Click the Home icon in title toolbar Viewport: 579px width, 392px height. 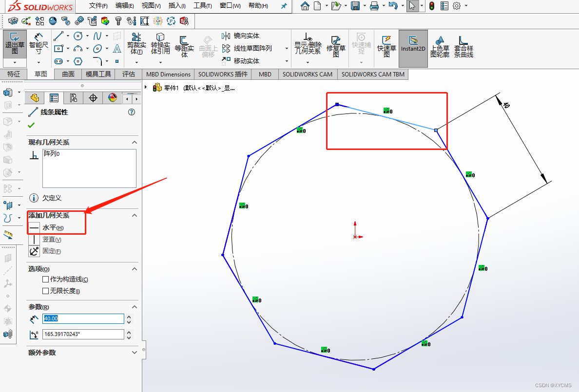coord(305,6)
